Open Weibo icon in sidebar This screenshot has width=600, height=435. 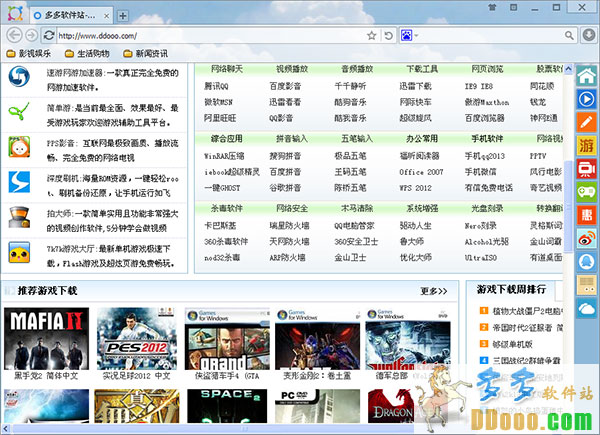click(587, 238)
